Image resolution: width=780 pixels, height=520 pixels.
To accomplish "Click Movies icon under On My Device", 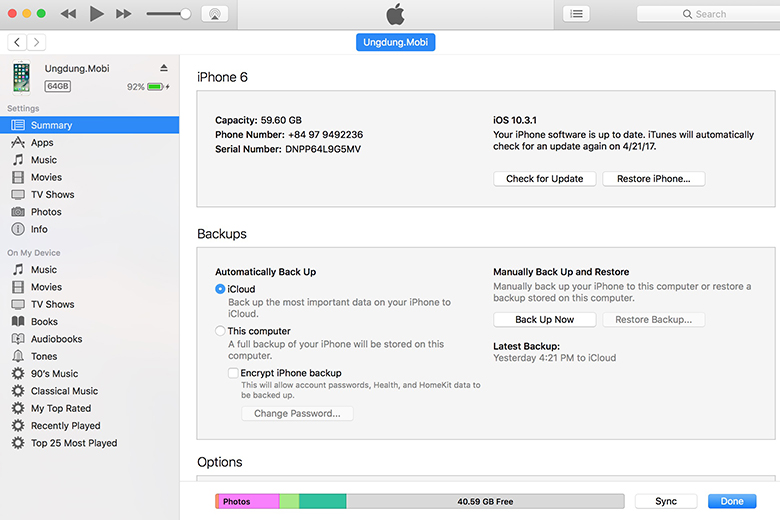I will 18,287.
